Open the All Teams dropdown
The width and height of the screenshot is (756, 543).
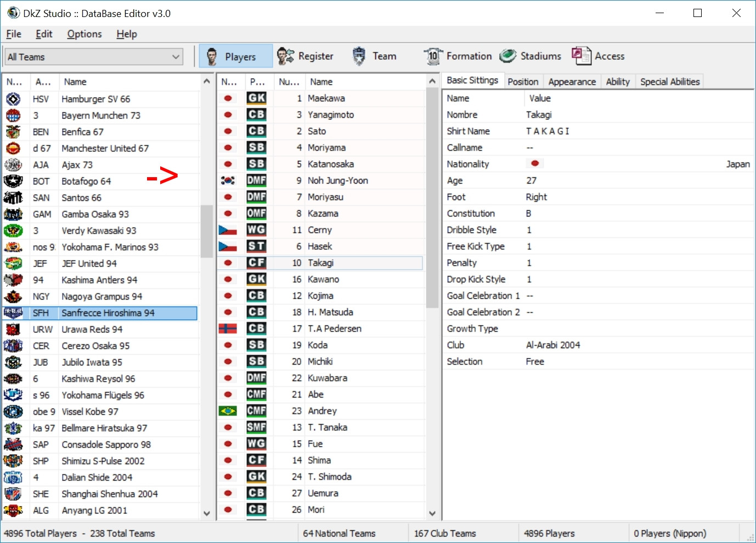(x=94, y=56)
